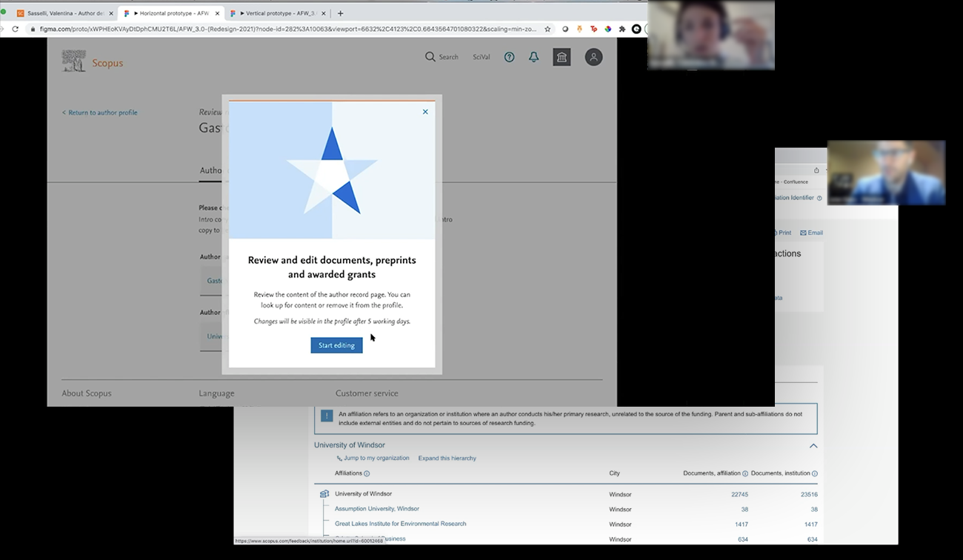This screenshot has width=963, height=560.
Task: Click the red Tp extension icon
Action: (x=593, y=29)
